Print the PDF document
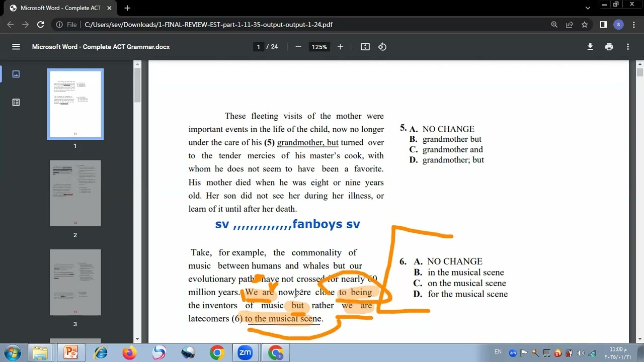The height and width of the screenshot is (362, 644). pos(609,47)
